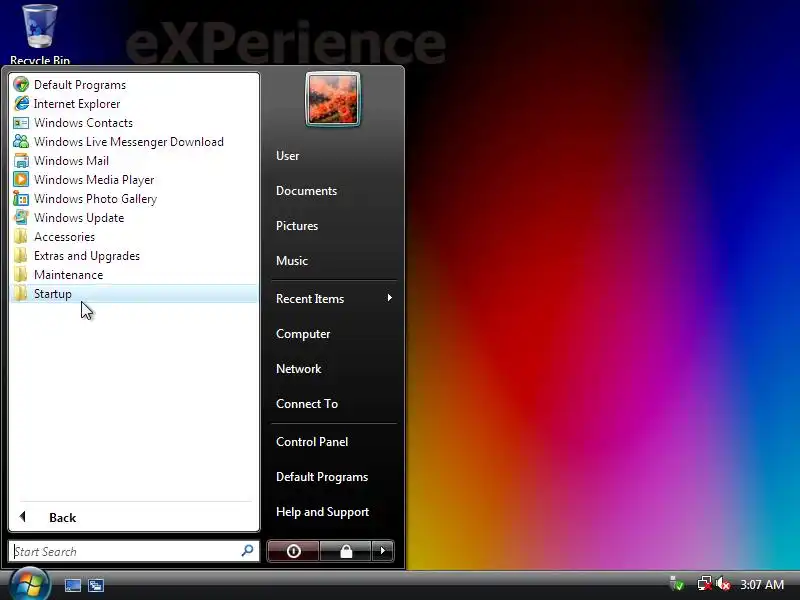The height and width of the screenshot is (600, 800).
Task: Click the network disconnected tray icon
Action: (705, 584)
